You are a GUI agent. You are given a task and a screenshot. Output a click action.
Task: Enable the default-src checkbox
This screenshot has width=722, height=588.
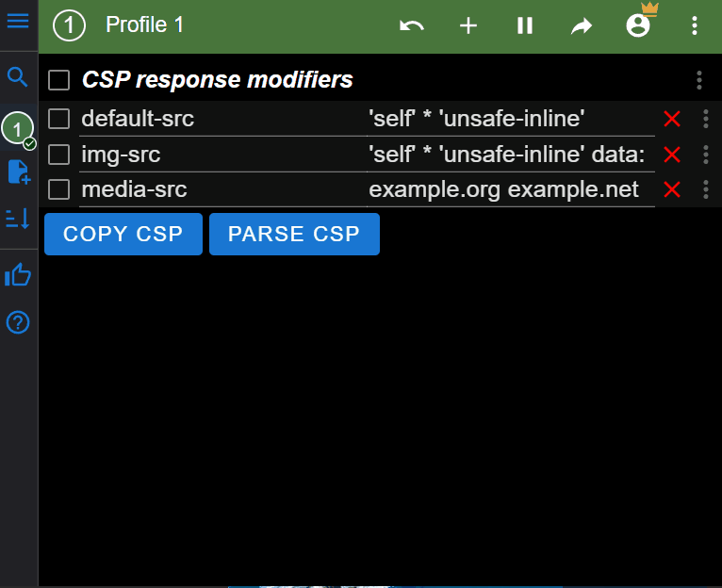(x=59, y=119)
